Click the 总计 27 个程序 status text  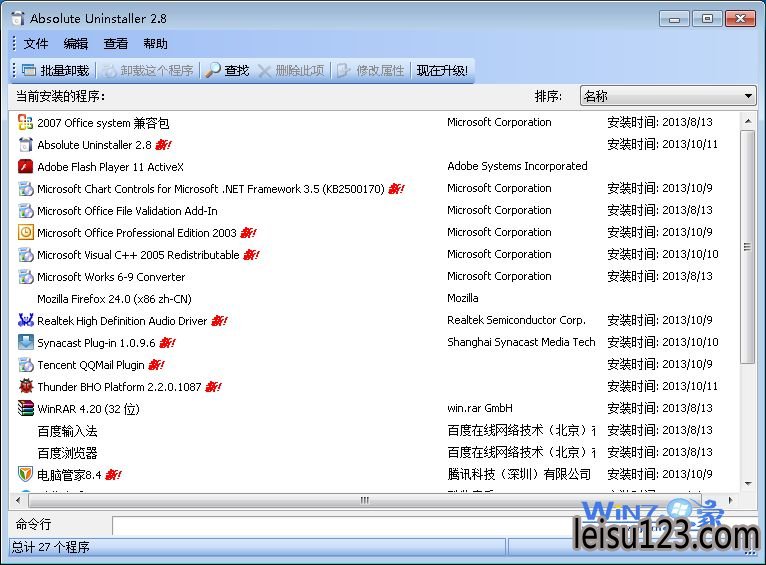pyautogui.click(x=51, y=546)
